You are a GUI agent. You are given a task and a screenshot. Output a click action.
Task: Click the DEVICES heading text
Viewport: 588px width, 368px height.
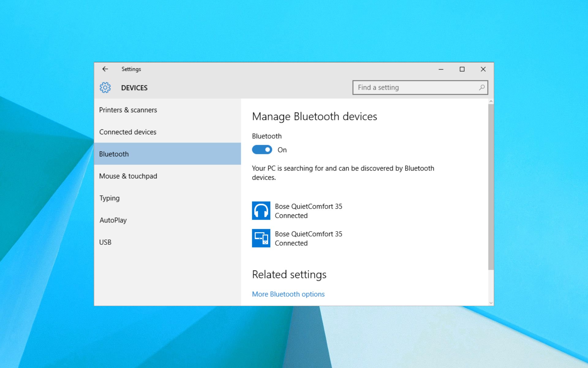point(134,88)
